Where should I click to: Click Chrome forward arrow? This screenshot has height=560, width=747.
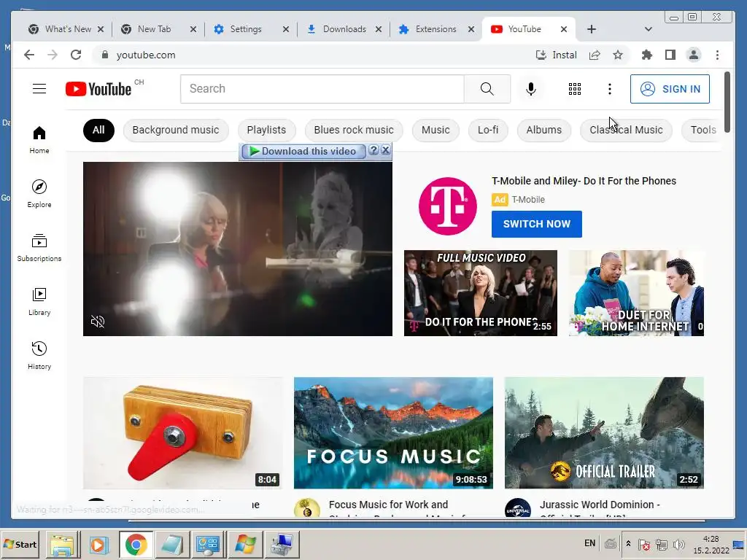53,55
